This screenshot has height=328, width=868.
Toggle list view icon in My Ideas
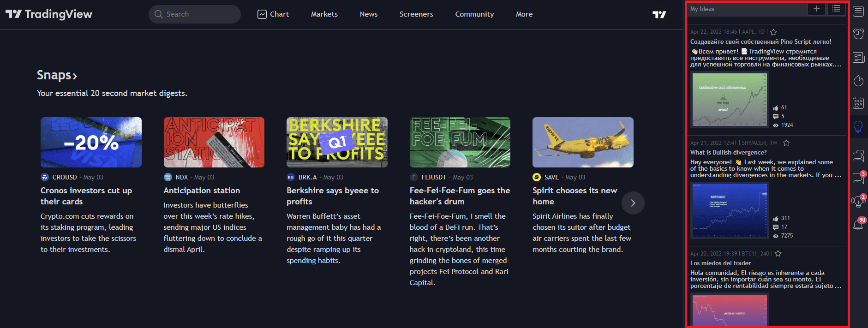tap(836, 9)
